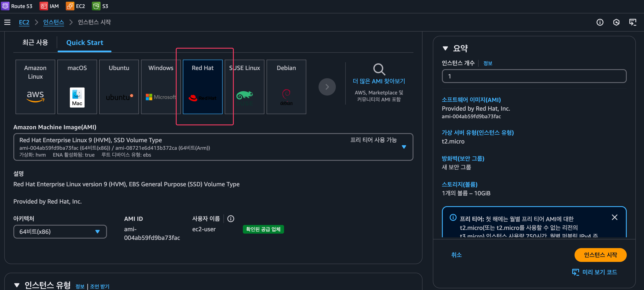Open the CloudShell preview icon in header
Image resolution: width=644 pixels, height=290 pixels.
(633, 22)
